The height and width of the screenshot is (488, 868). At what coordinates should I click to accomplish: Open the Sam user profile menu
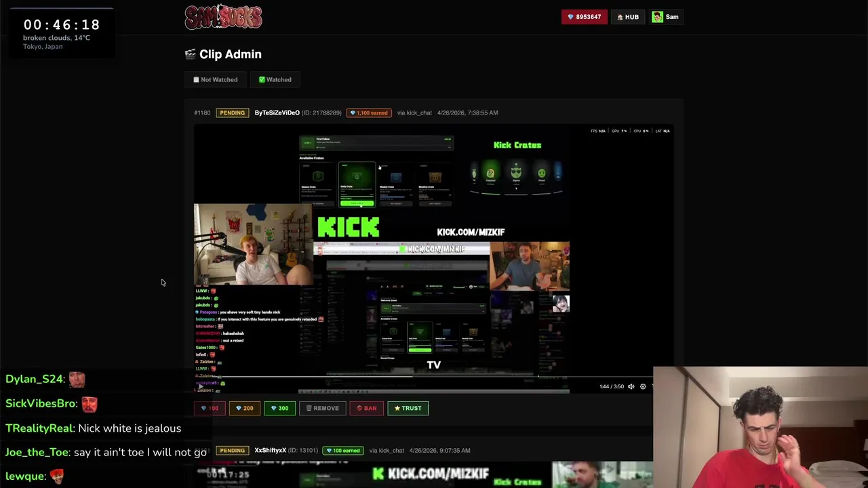point(665,17)
